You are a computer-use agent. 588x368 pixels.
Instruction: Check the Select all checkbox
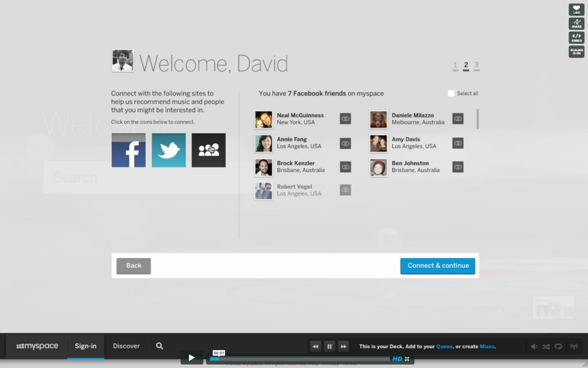click(451, 94)
